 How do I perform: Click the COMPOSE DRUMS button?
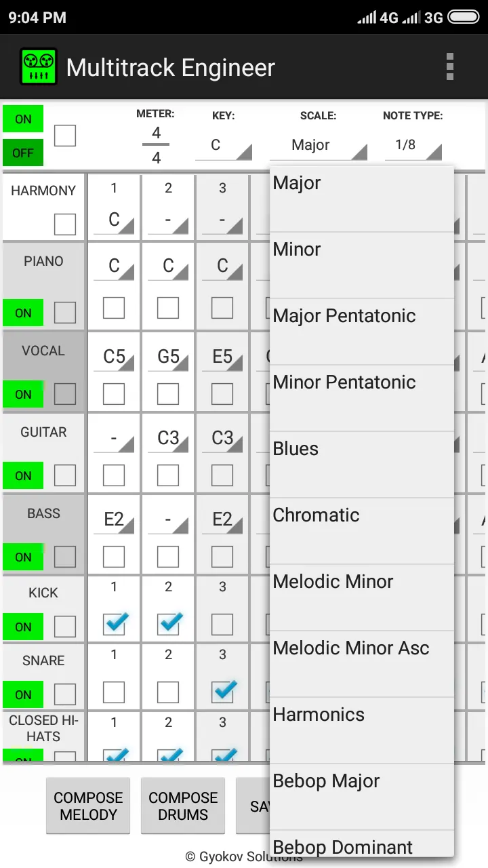click(183, 806)
